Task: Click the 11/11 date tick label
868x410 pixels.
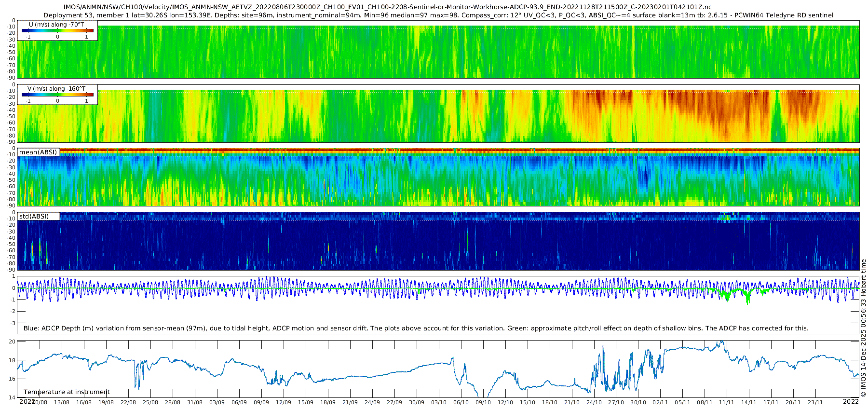Action: tap(727, 402)
